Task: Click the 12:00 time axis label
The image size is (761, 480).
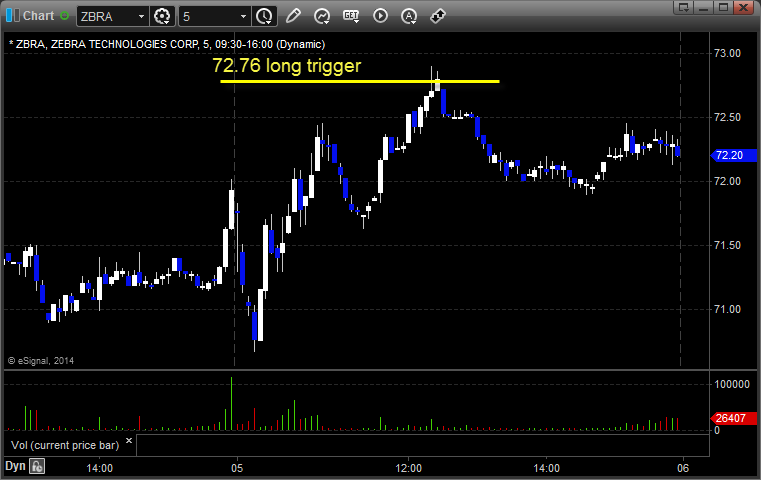Action: point(408,468)
